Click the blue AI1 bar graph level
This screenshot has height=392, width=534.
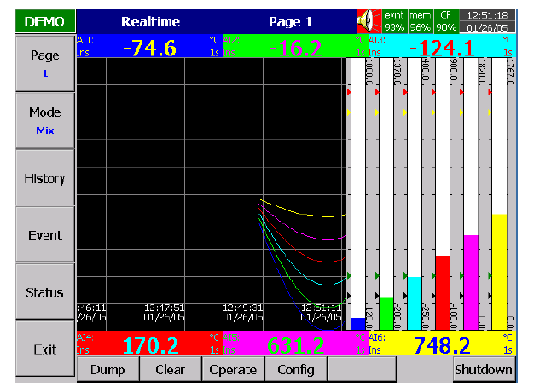click(x=358, y=324)
